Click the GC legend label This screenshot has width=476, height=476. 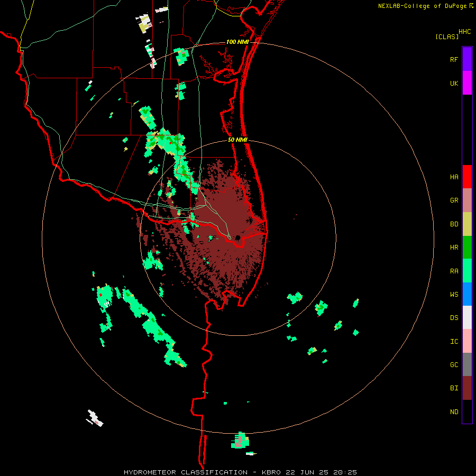point(454,365)
